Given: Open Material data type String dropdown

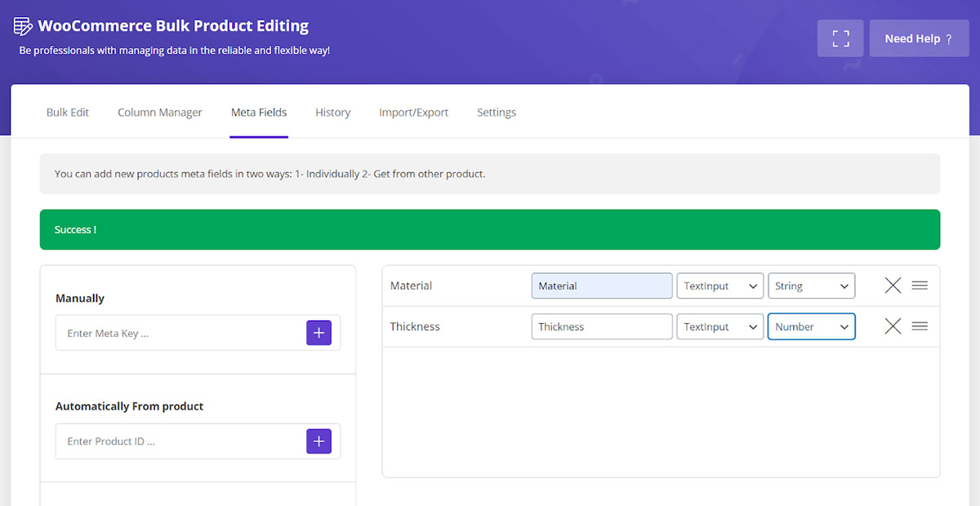Looking at the screenshot, I should [x=812, y=286].
